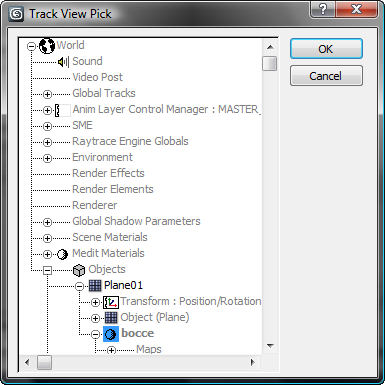Expand Raytrace Engine Globals node

click(x=47, y=142)
